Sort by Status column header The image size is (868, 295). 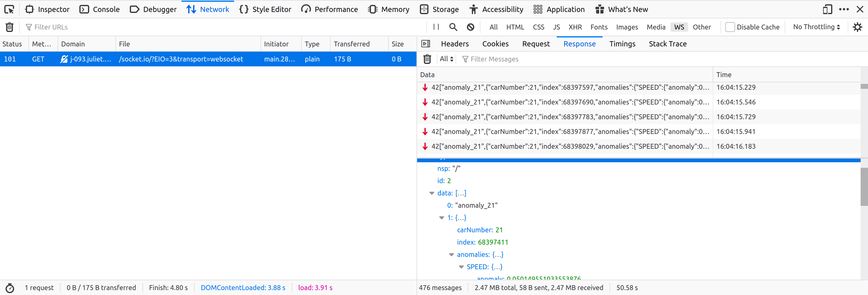tap(14, 44)
